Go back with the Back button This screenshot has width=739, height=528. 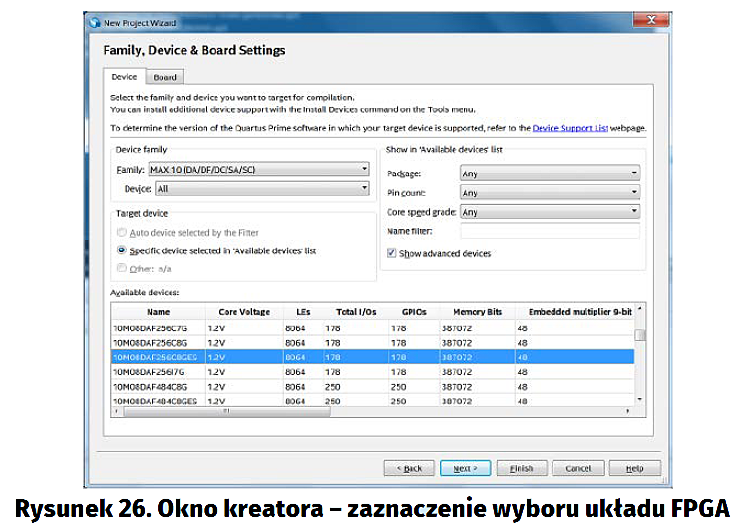click(409, 468)
